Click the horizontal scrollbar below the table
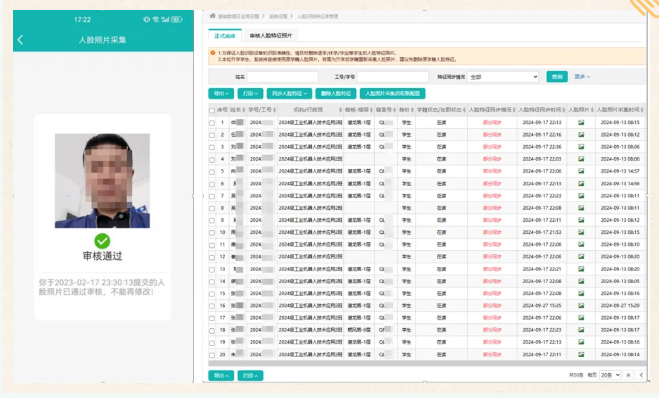The height and width of the screenshot is (398, 659). pos(427,363)
